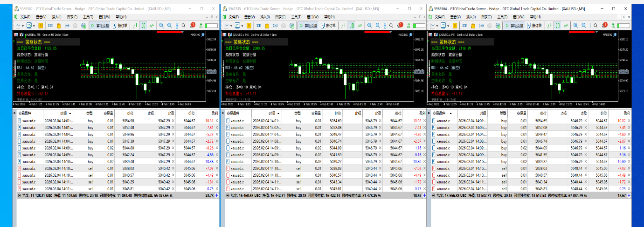
Task: Switch to bar chart in 5986564 window
Action: (549, 26)
